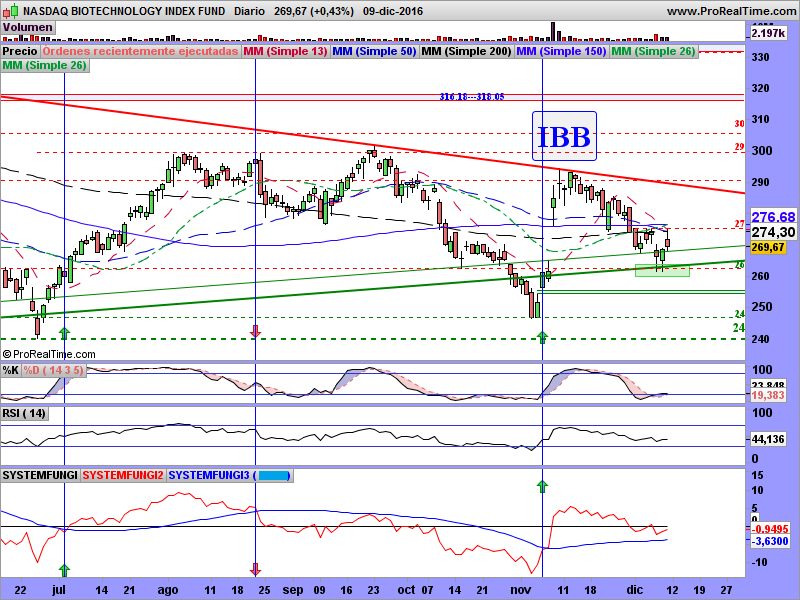Select the MM (Simple 150) indicator label
Screen dimensions: 800x600
(x=561, y=51)
